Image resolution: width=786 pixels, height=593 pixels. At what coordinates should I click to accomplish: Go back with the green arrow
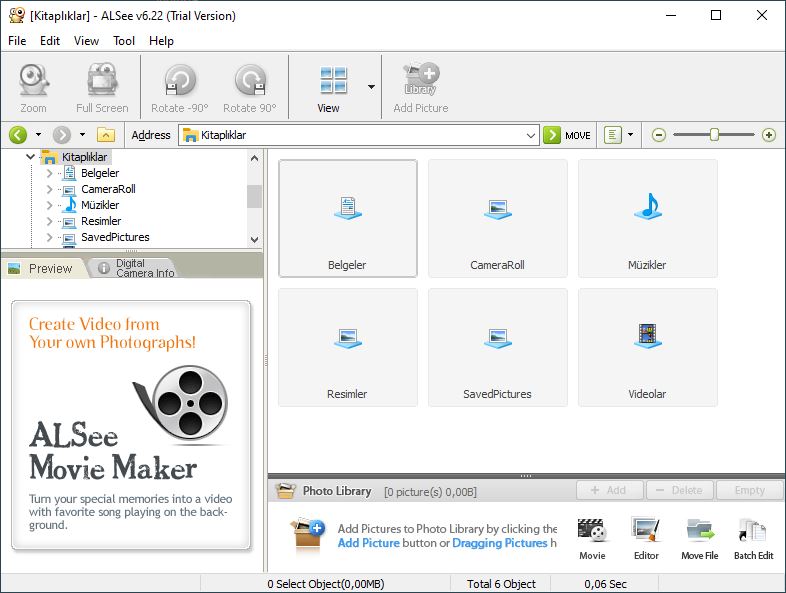18,135
